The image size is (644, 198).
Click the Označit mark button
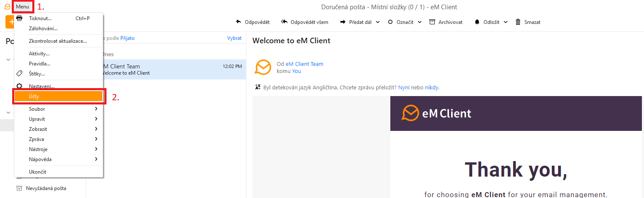(401, 22)
